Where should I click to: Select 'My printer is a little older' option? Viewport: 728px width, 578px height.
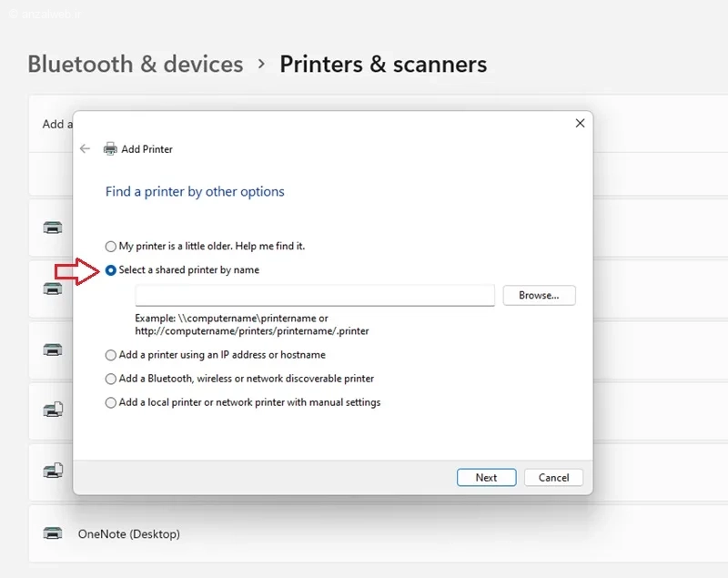[x=110, y=246]
